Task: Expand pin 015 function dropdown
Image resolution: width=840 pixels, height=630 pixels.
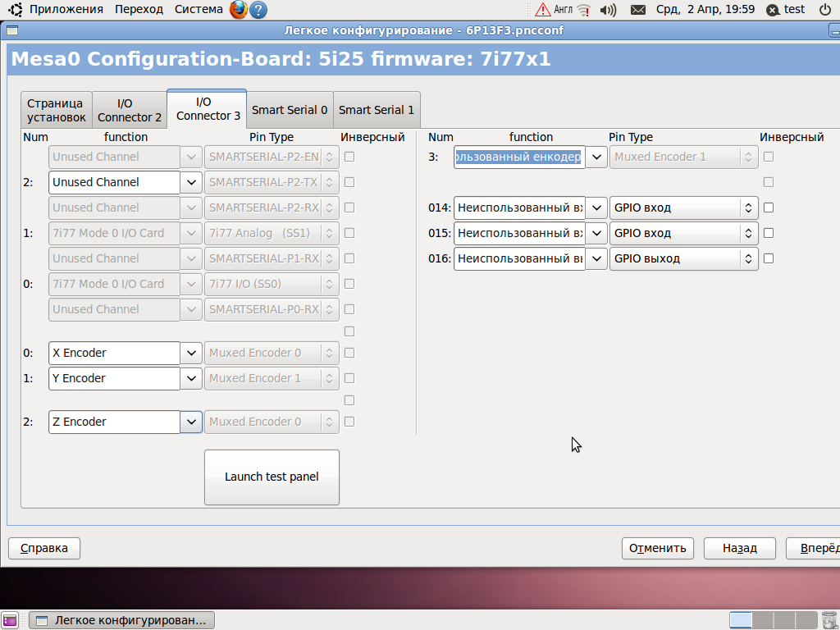Action: (x=596, y=234)
